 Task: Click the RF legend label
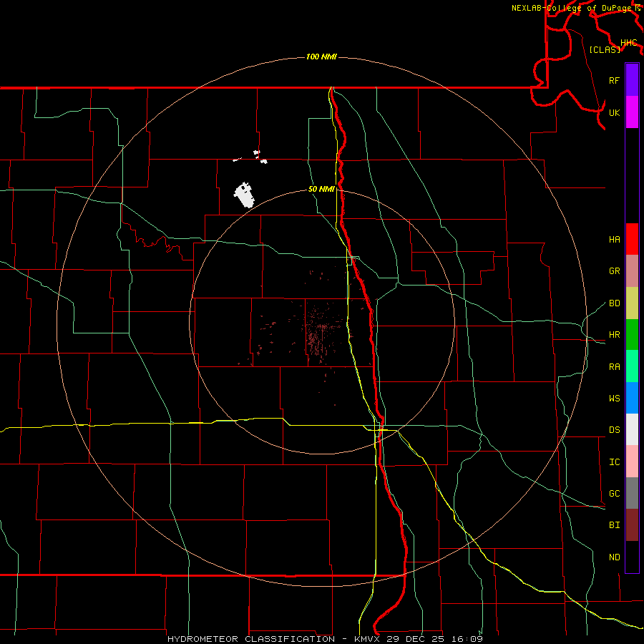(x=614, y=80)
